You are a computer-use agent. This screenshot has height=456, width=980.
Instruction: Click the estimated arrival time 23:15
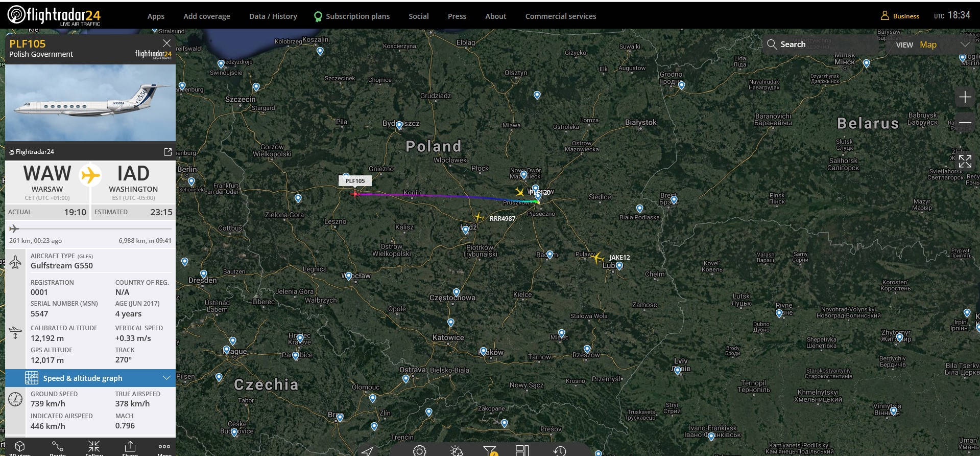(x=161, y=212)
